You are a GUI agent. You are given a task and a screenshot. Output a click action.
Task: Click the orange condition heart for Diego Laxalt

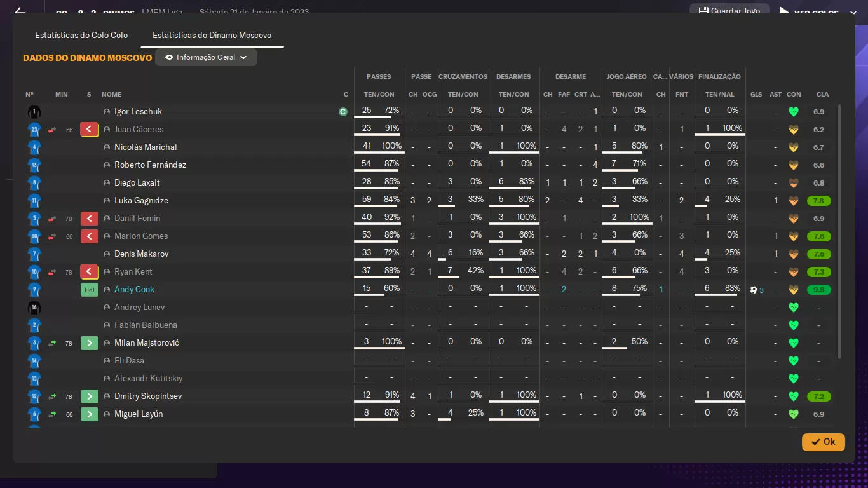pyautogui.click(x=793, y=183)
